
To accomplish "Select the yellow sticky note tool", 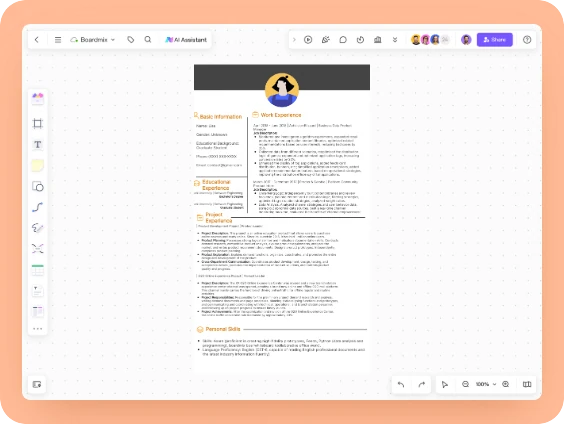I will [37, 165].
